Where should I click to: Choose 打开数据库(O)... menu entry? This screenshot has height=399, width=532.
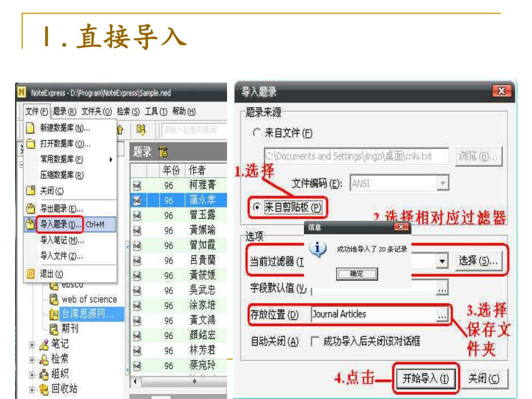pos(65,144)
